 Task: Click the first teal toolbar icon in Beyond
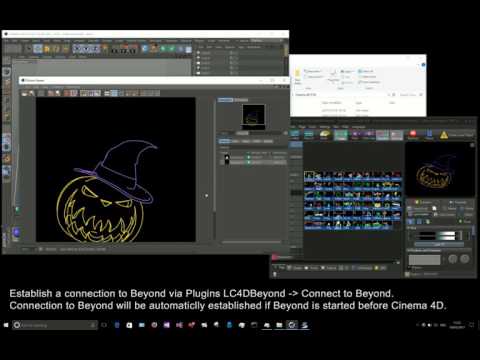click(x=295, y=135)
